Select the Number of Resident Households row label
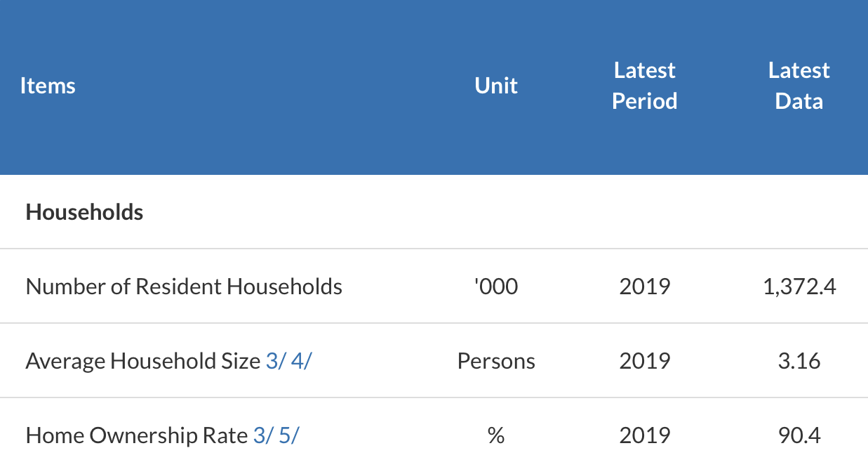Screen dimensions: 868x467 click(x=184, y=287)
